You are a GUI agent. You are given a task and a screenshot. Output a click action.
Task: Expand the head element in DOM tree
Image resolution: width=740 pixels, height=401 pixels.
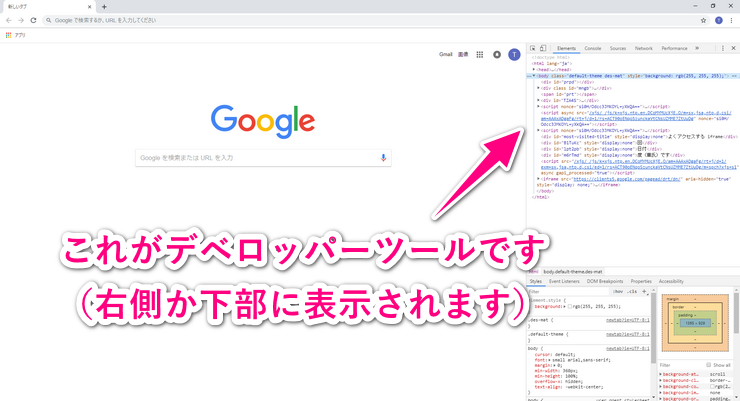(534, 69)
